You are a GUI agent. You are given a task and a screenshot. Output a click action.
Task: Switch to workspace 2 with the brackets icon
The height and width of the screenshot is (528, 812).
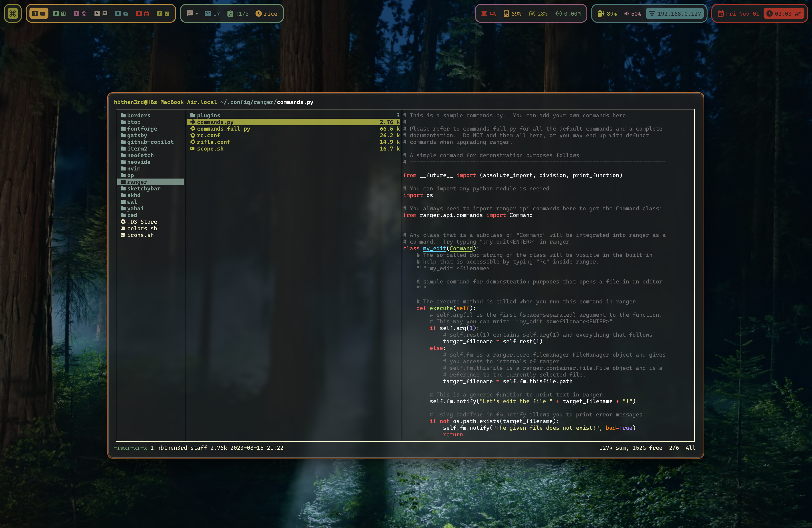click(59, 14)
